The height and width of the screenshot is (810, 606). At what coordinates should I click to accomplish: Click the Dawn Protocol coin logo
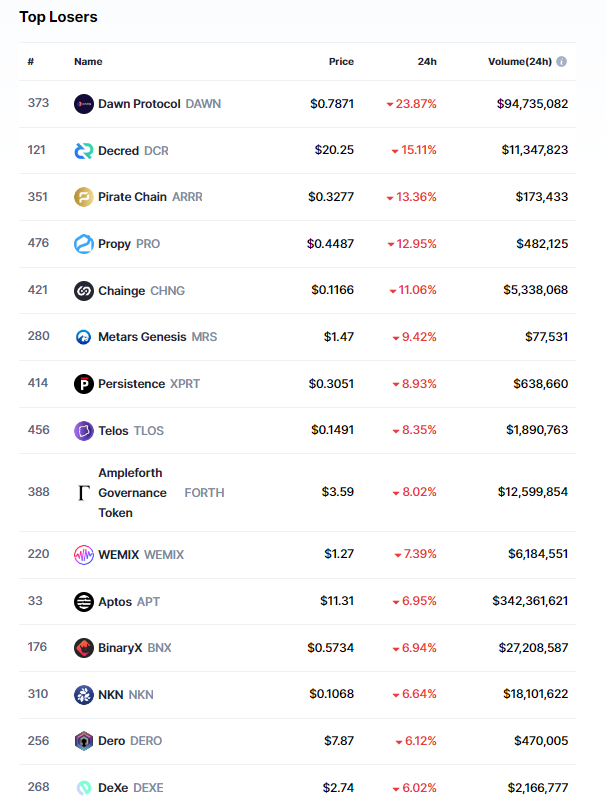[x=84, y=104]
